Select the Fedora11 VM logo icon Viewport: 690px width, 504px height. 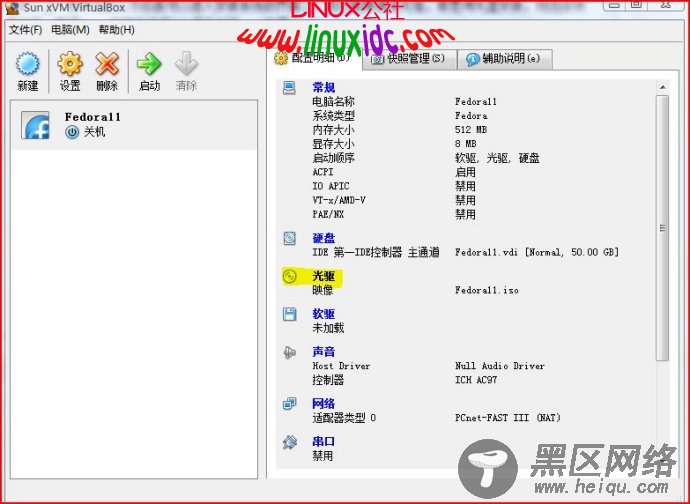(x=35, y=125)
